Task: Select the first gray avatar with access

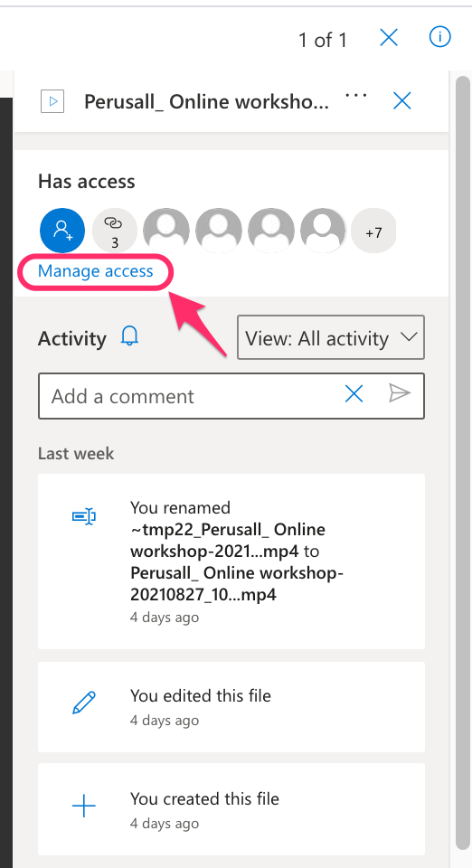Action: [166, 231]
